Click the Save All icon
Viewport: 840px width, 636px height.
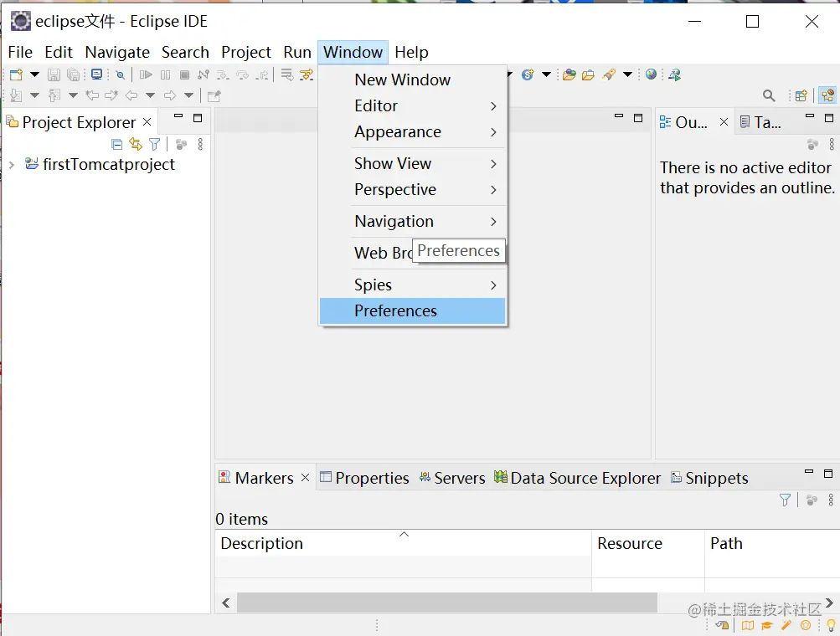(74, 75)
